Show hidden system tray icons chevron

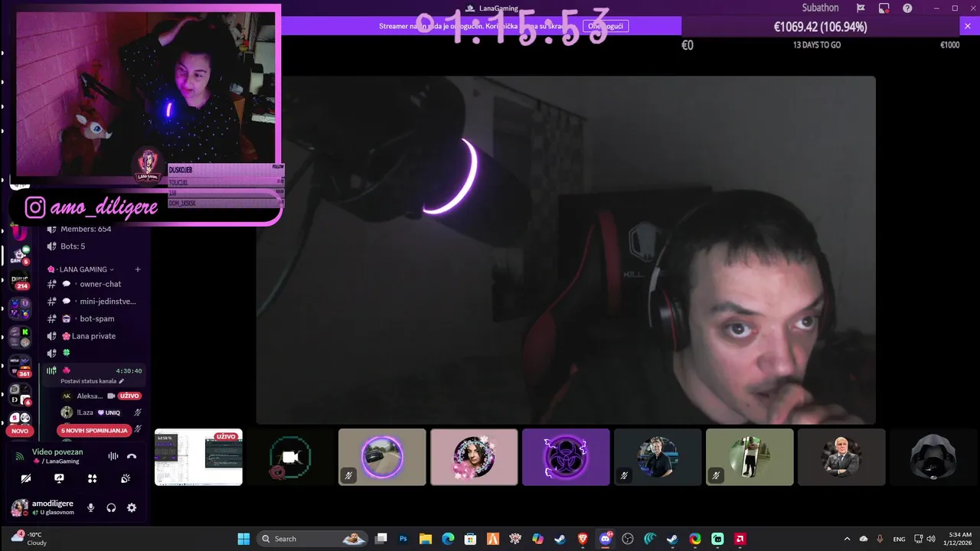tap(847, 539)
